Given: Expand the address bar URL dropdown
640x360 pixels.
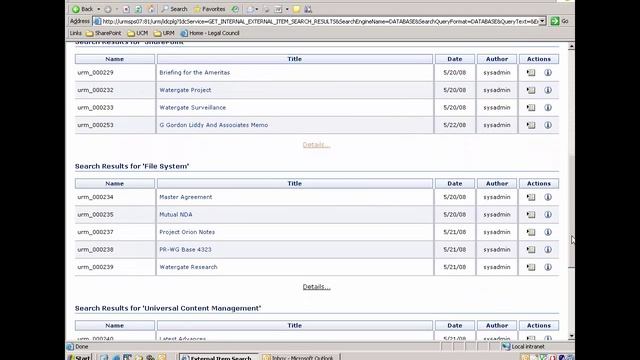Looking at the screenshot, I should click(542, 21).
